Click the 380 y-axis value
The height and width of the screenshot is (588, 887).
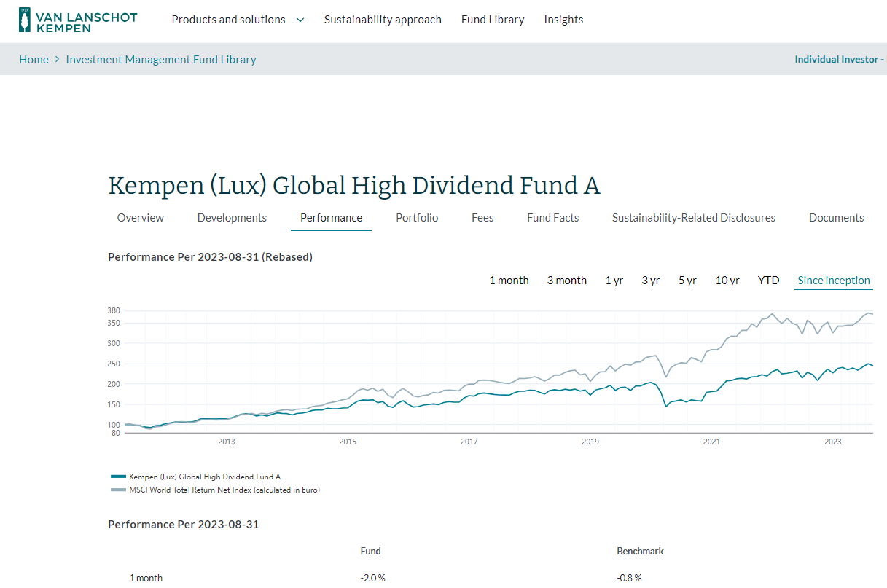(113, 311)
